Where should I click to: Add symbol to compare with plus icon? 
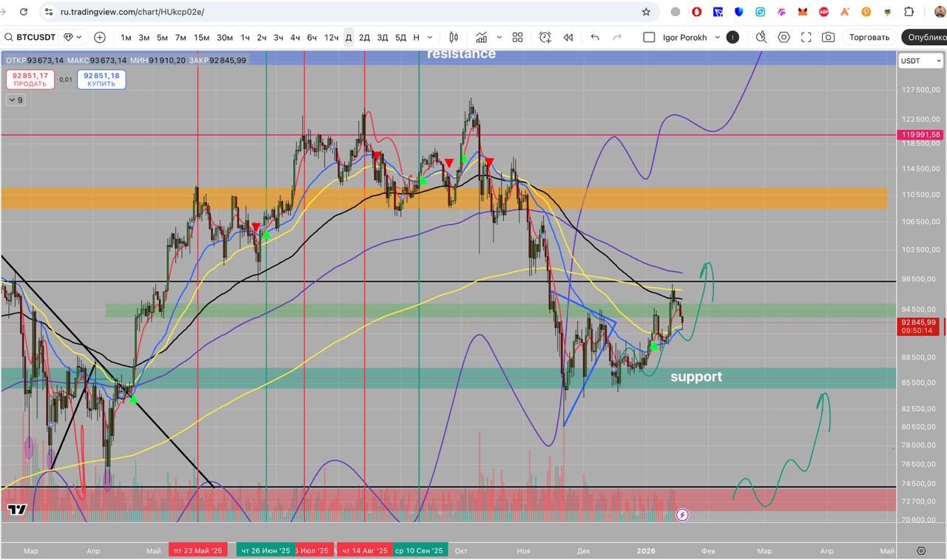pyautogui.click(x=100, y=38)
